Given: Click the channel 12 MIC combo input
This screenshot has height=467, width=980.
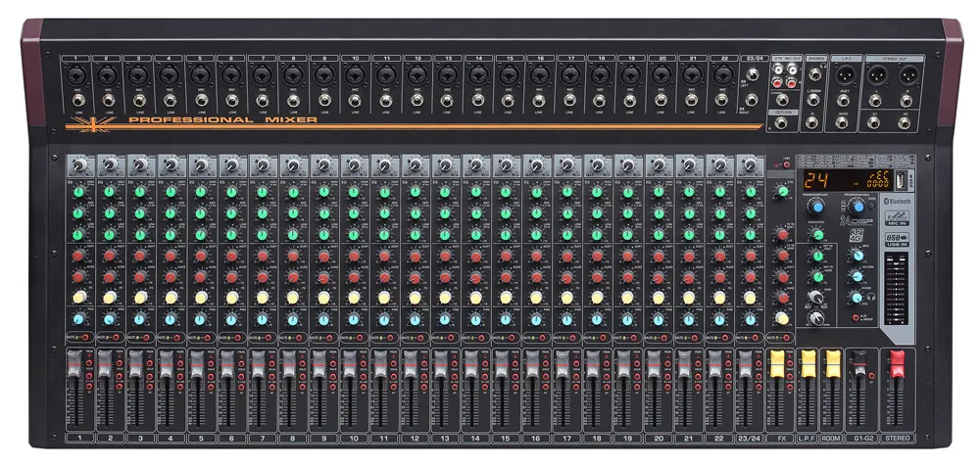Looking at the screenshot, I should pos(416,76).
